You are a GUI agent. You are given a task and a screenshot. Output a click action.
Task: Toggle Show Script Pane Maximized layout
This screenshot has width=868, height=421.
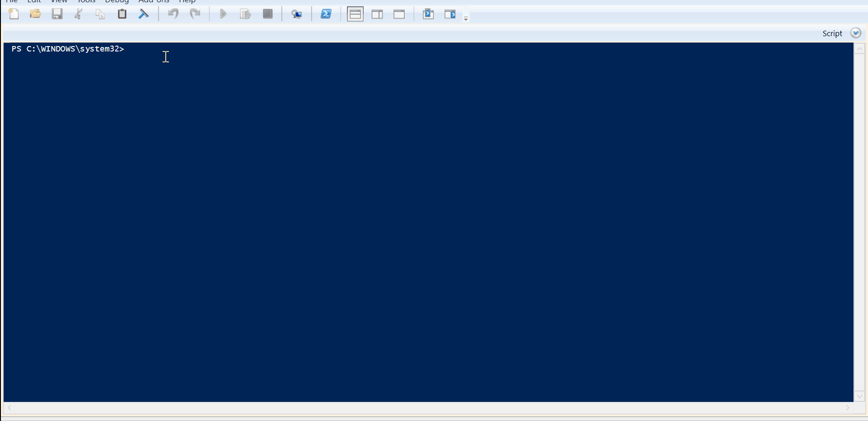400,14
